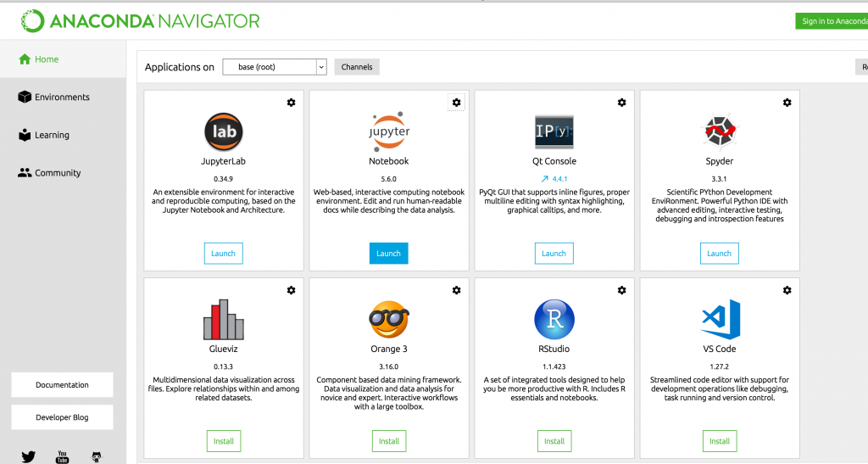Screen dimensions: 868x464
Task: Click RStudio version 1.1.423 text
Action: (x=554, y=366)
